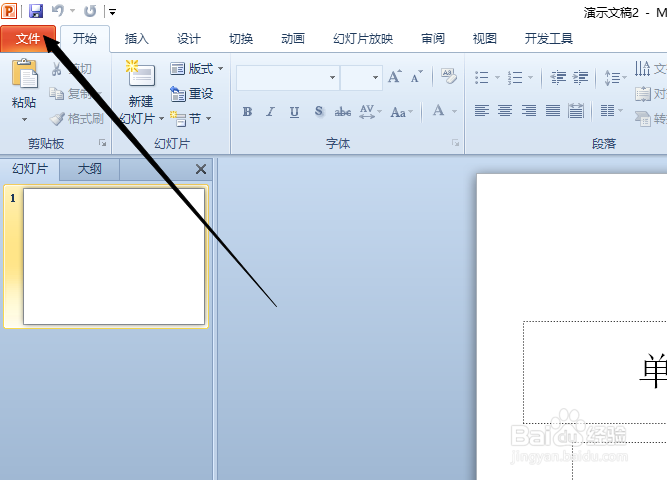Switch to the 视图 view tab

tap(485, 39)
